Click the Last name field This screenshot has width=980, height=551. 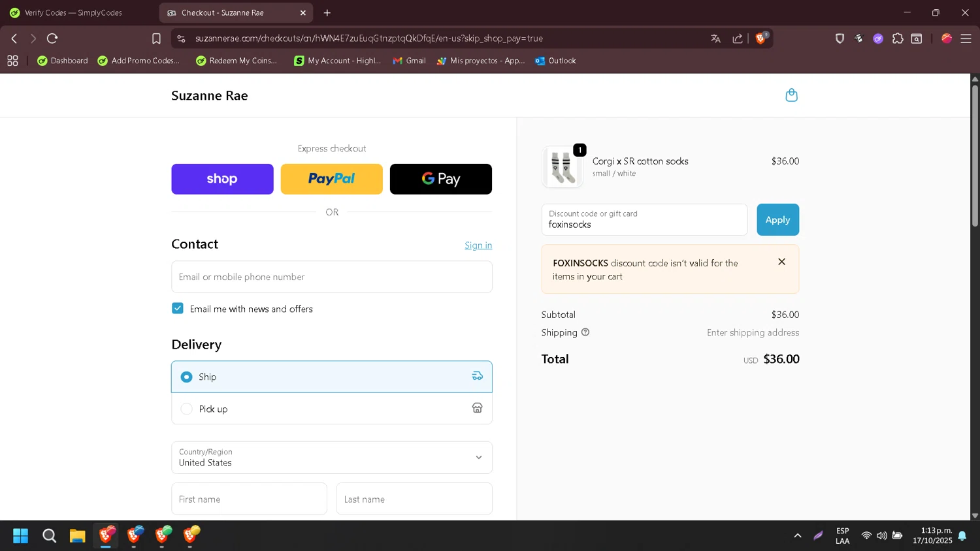tap(414, 499)
